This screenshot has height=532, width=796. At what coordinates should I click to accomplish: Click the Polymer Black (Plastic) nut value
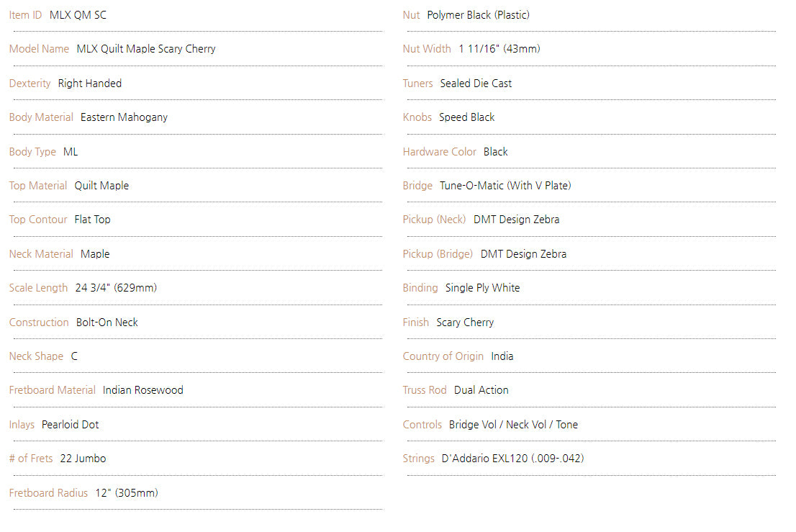tap(478, 15)
